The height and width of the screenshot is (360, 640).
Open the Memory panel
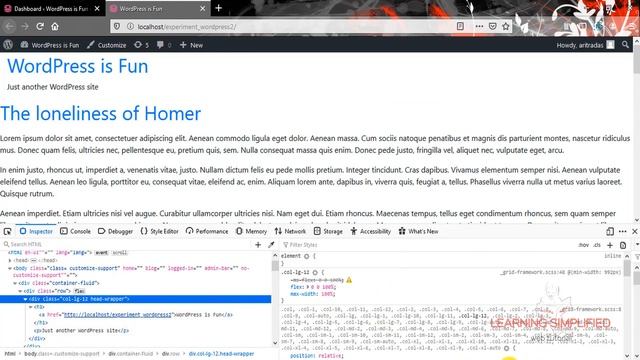click(x=251, y=231)
